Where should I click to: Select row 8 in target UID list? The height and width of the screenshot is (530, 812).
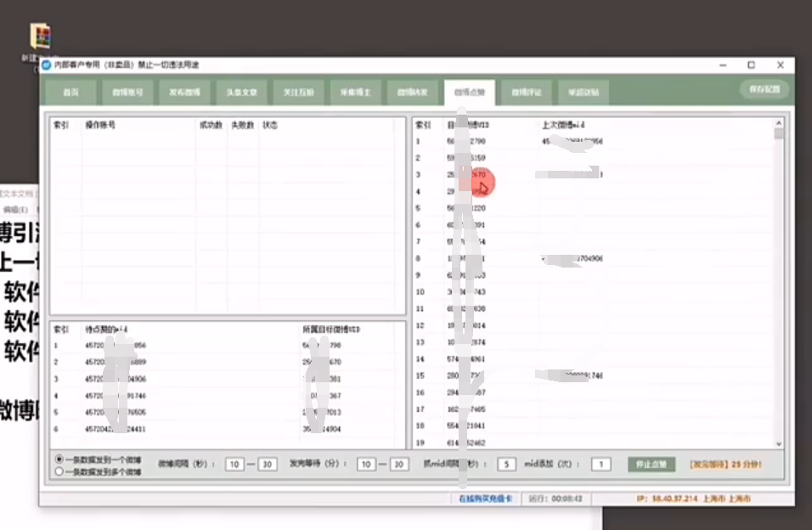tap(595, 258)
